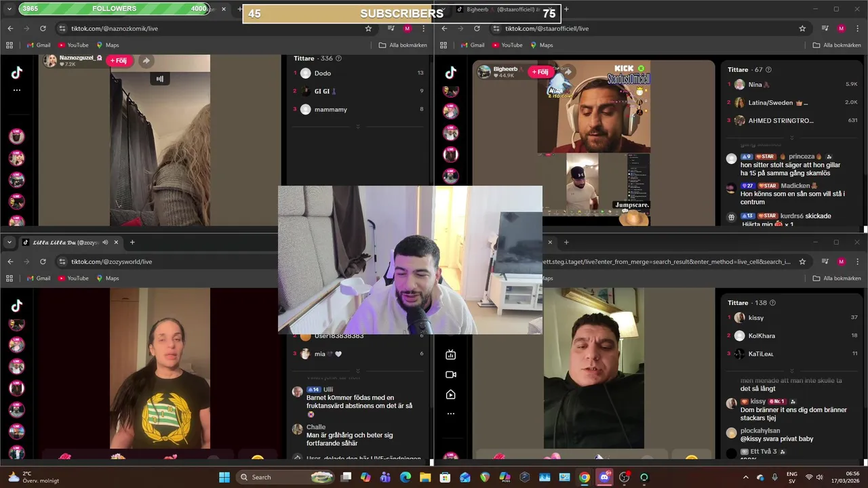Click Tittare help icon in naznozkomik window
This screenshot has width=868, height=488.
[338, 58]
